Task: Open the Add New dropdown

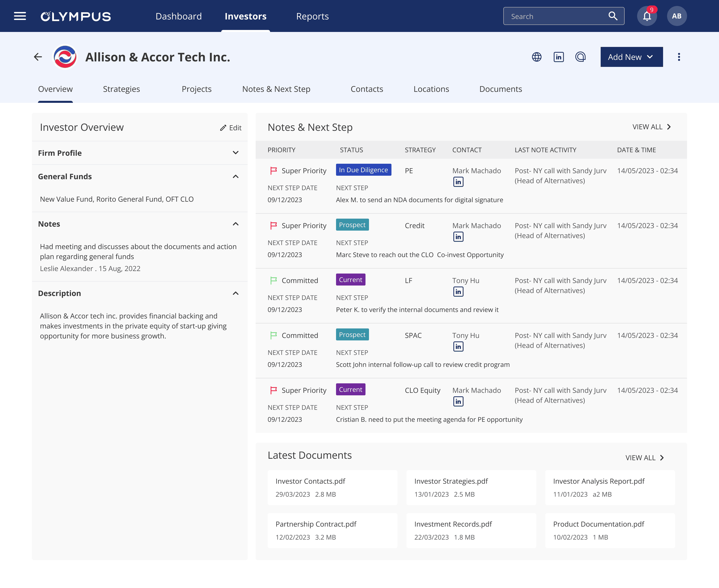Action: [631, 57]
